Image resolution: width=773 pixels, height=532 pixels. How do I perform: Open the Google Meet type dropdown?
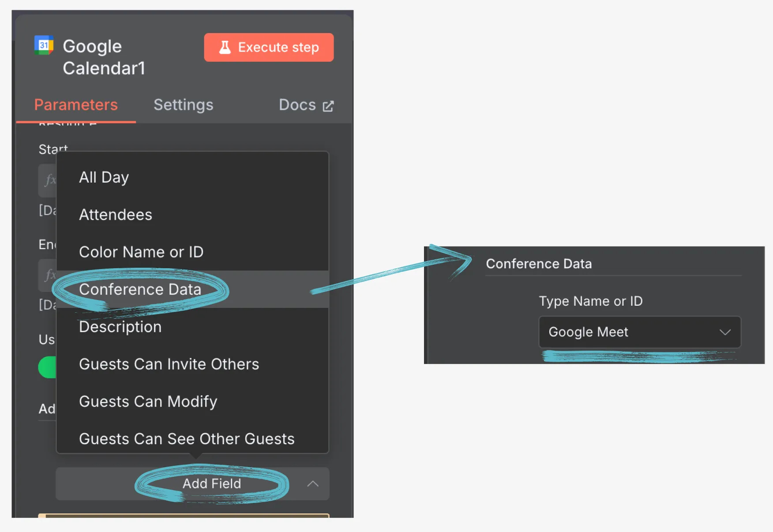[640, 332]
